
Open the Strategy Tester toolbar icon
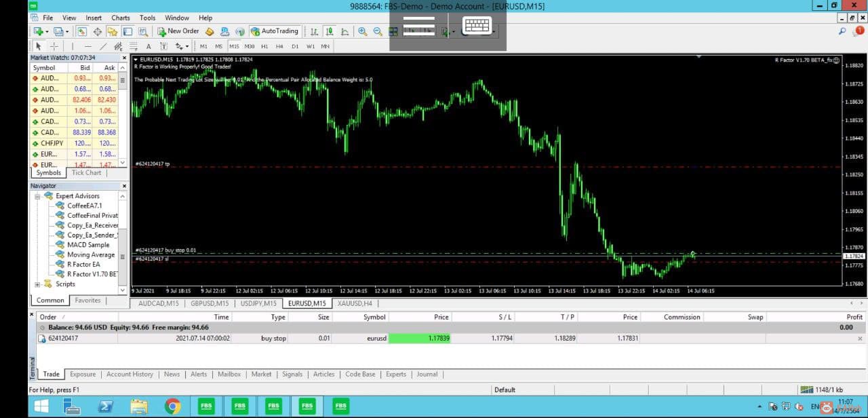tap(143, 31)
